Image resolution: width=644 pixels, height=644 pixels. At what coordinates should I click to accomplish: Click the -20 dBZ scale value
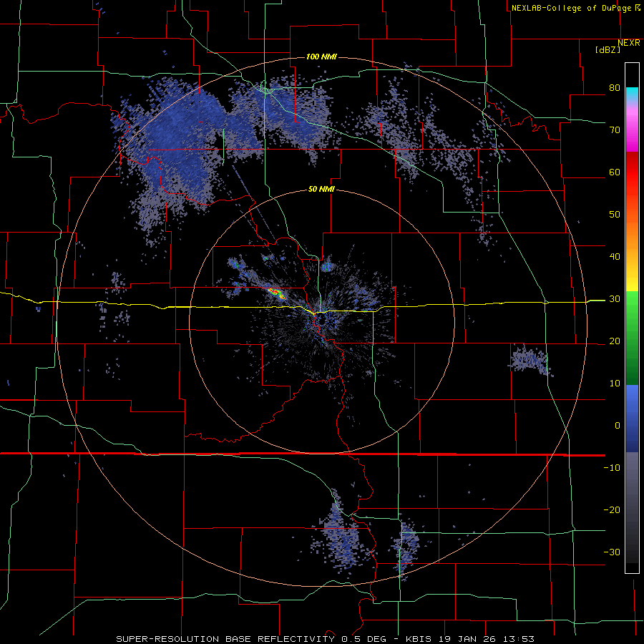[612, 510]
